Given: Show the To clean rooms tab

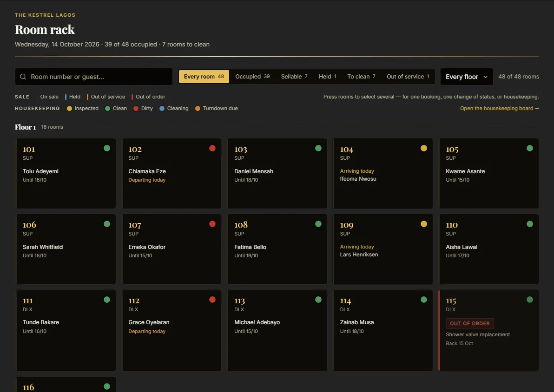Looking at the screenshot, I should tap(361, 77).
